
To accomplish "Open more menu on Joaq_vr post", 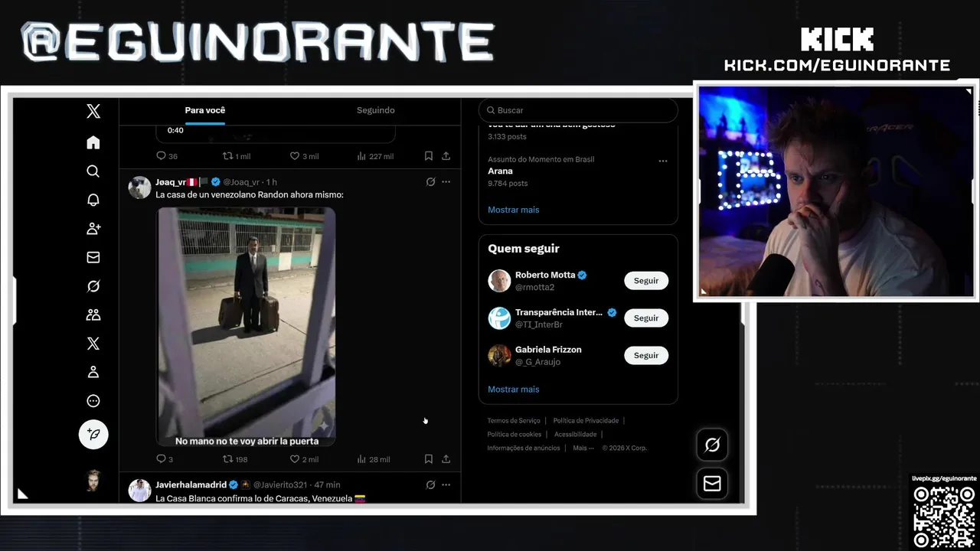I will point(446,182).
